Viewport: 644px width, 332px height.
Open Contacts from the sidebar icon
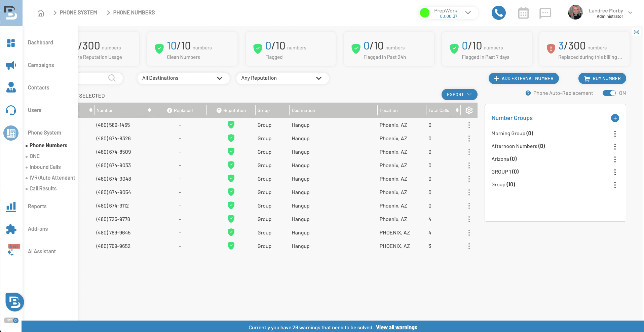tap(11, 87)
